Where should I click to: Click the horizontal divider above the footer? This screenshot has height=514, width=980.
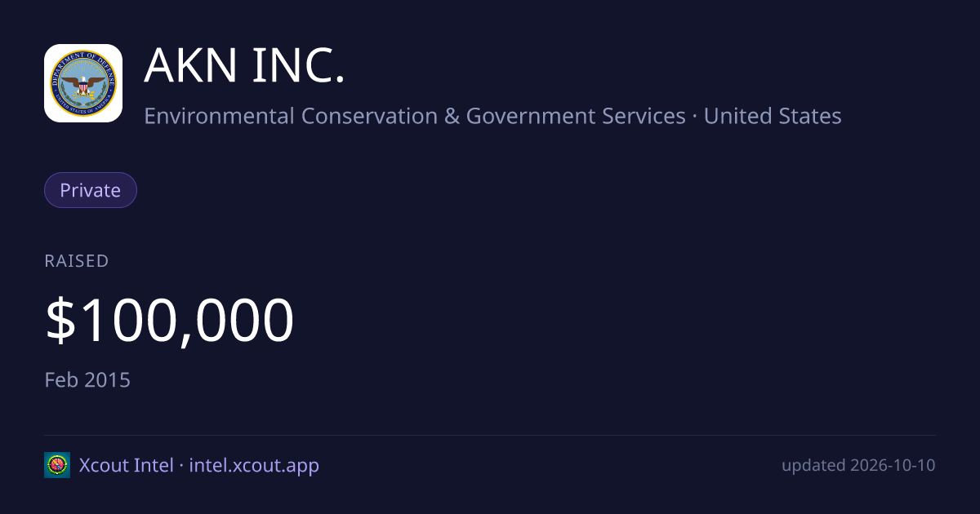click(x=490, y=435)
